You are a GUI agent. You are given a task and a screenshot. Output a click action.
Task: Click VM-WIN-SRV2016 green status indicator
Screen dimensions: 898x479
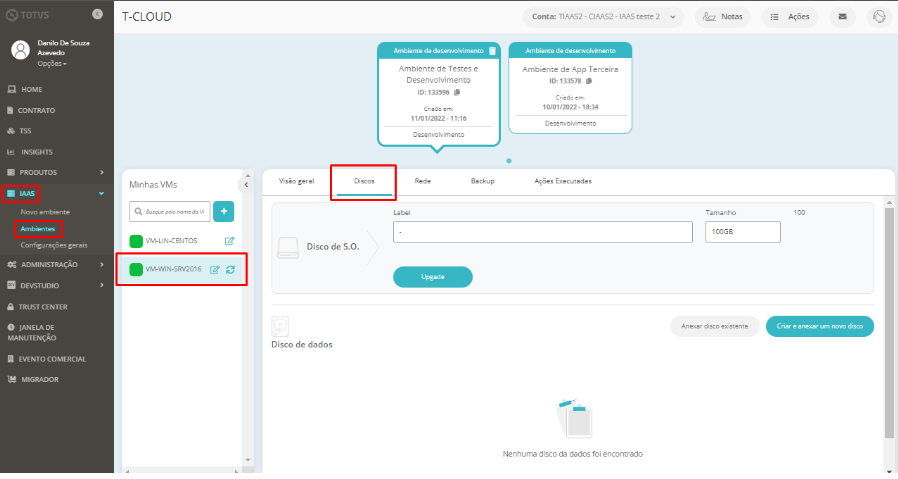136,269
